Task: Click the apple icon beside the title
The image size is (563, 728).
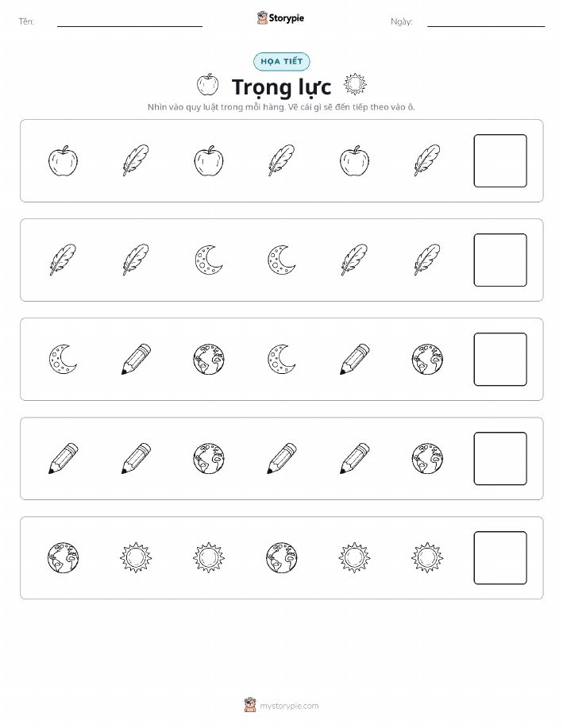Action: point(207,84)
